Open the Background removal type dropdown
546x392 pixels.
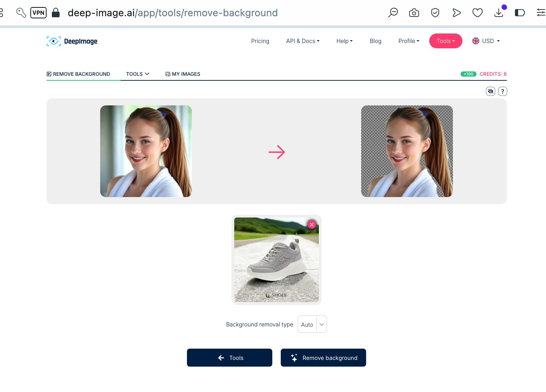(312, 324)
